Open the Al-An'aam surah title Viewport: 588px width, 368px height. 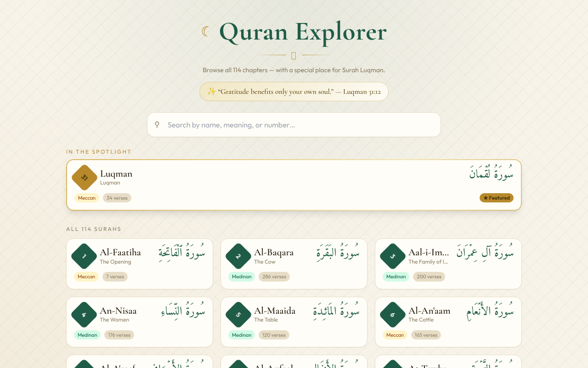point(430,311)
